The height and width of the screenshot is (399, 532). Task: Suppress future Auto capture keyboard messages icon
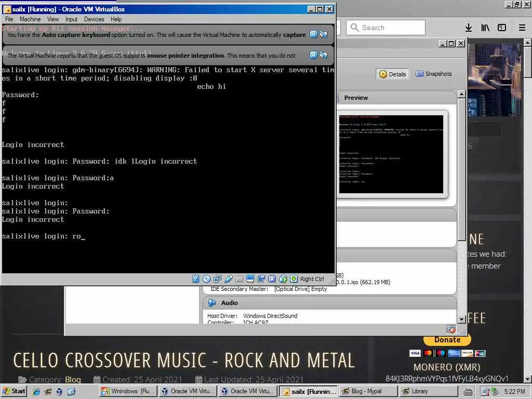point(324,34)
